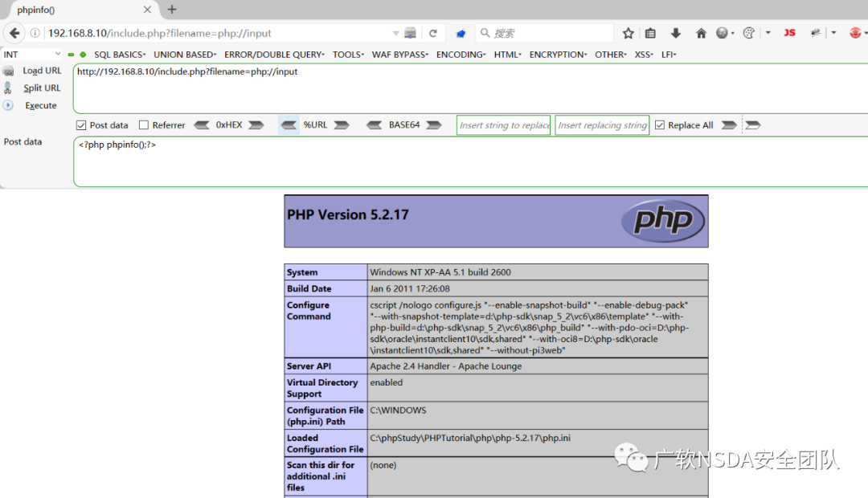Expand the address bar history dropdown
The image size is (868, 498).
(395, 33)
